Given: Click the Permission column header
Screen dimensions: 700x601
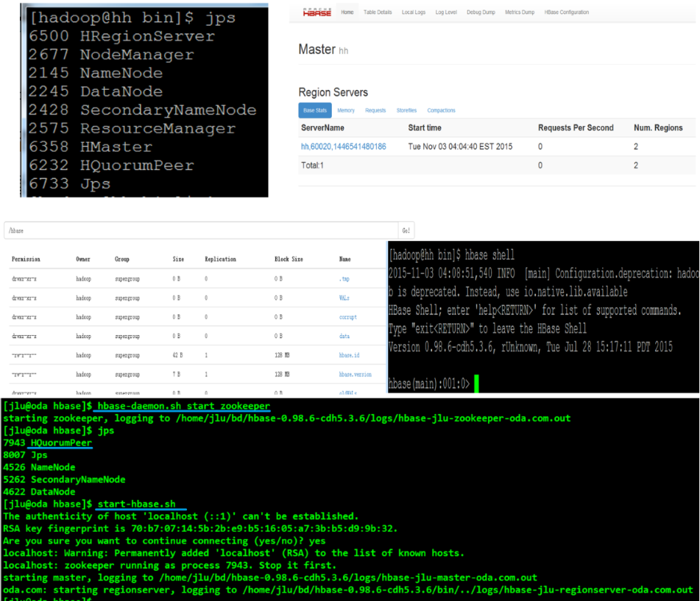Looking at the screenshot, I should click(x=26, y=259).
